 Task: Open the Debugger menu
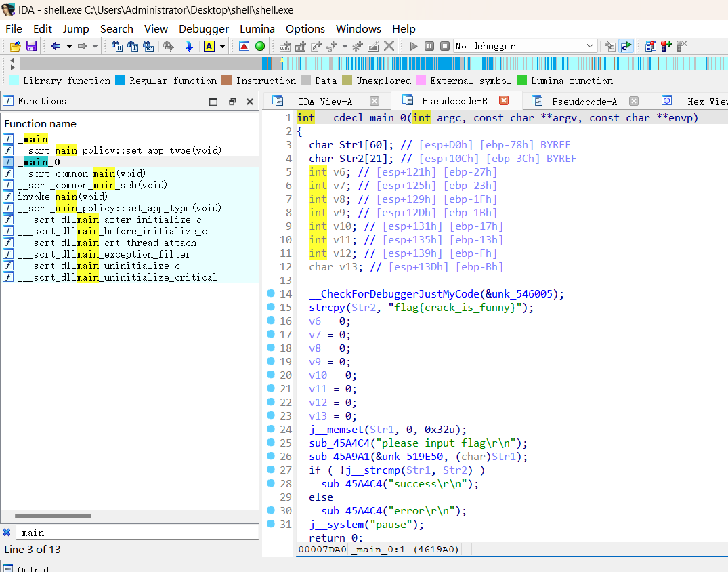click(x=204, y=29)
